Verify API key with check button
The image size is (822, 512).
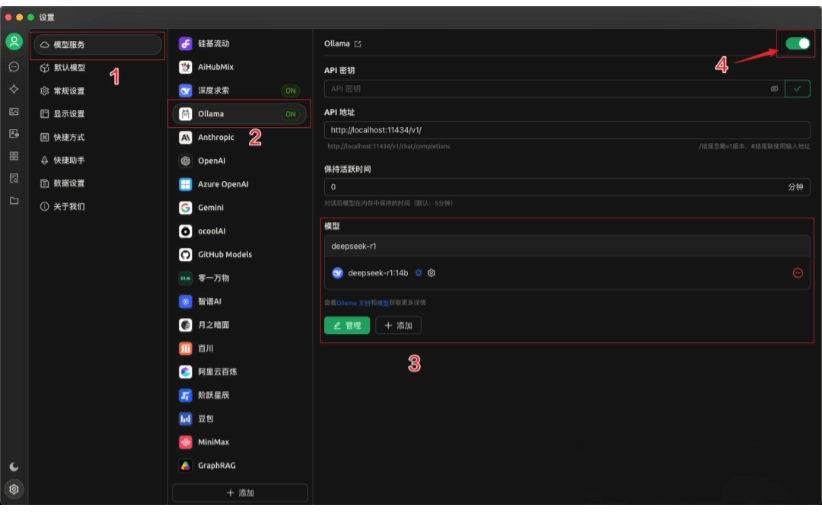click(797, 89)
